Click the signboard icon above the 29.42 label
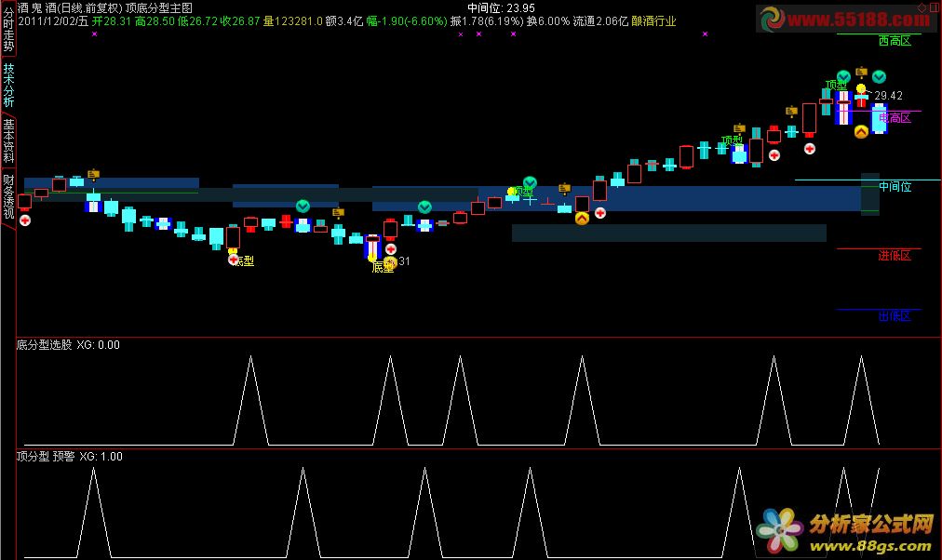This screenshot has height=560, width=942. (x=862, y=72)
